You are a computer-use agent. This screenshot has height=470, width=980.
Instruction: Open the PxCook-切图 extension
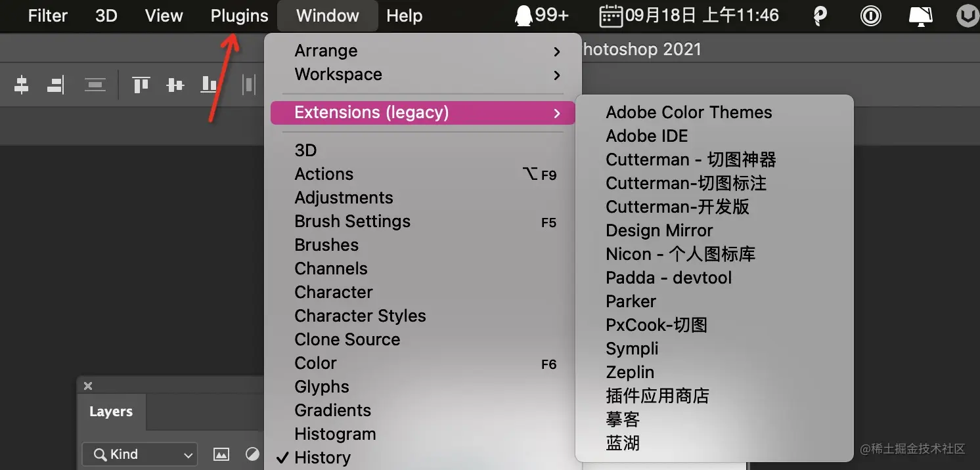point(715,325)
